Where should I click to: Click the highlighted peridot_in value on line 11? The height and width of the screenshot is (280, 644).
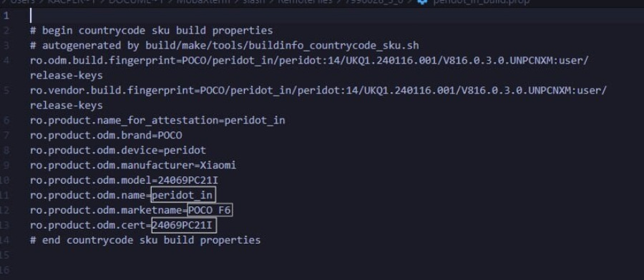coord(183,195)
